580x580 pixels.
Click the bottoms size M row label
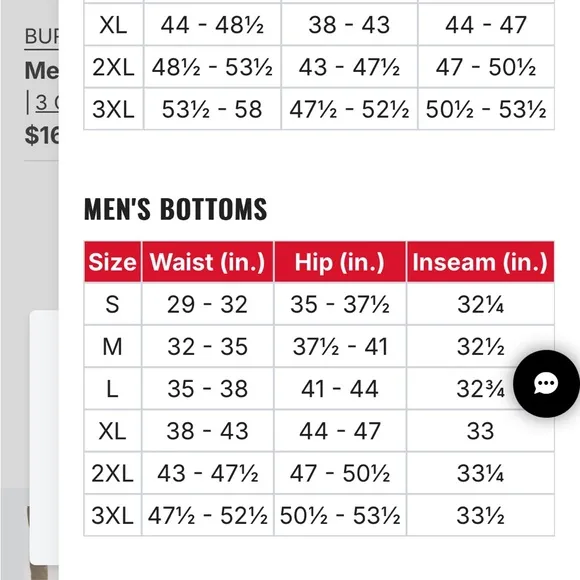click(112, 347)
